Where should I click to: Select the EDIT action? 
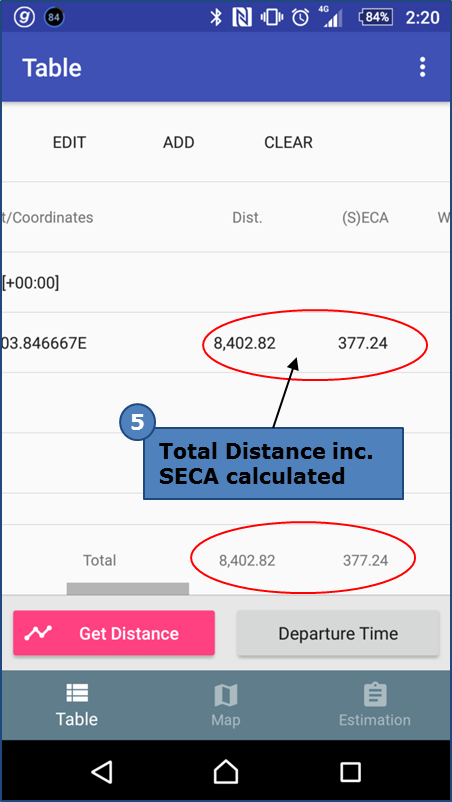coord(70,142)
